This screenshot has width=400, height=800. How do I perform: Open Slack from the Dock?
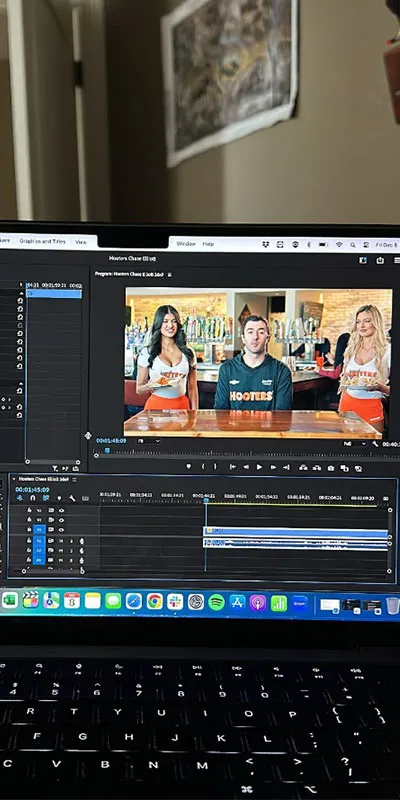click(175, 602)
